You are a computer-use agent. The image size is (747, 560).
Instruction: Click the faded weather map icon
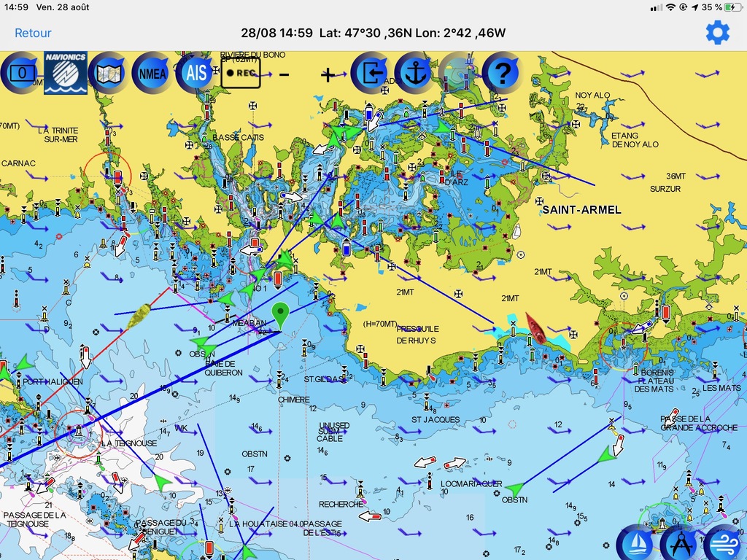click(458, 74)
